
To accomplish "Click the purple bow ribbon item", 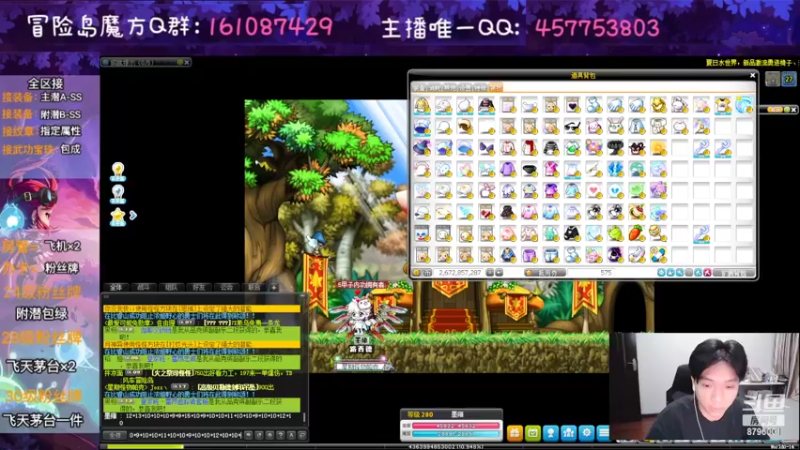I will point(486,148).
